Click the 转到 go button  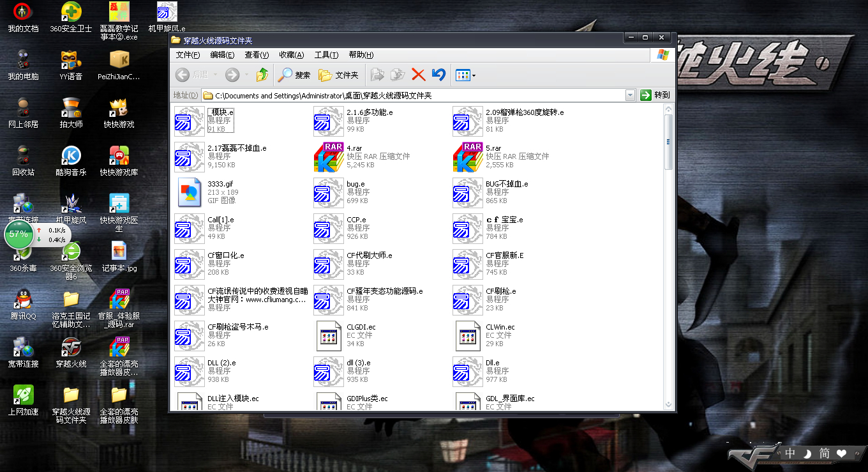click(655, 95)
